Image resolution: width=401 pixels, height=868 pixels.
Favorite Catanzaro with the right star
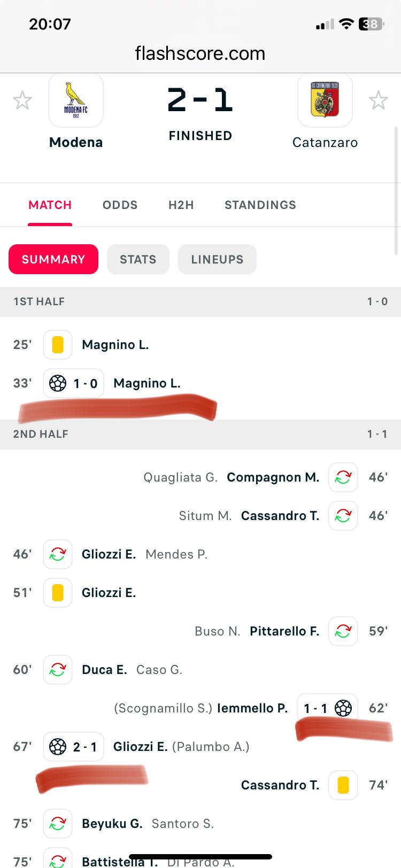tap(378, 100)
